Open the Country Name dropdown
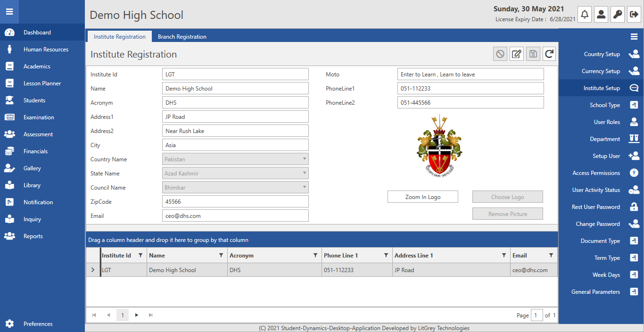The height and width of the screenshot is (332, 644). click(x=235, y=159)
